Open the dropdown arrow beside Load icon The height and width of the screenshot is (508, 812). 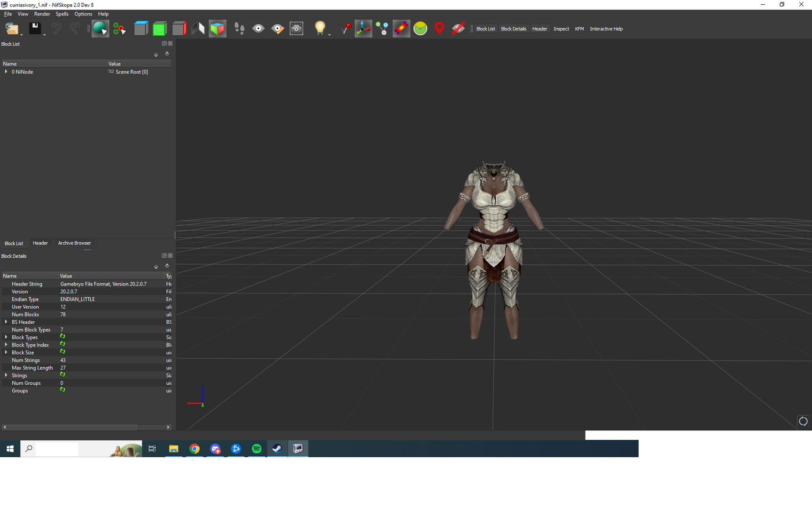point(21,34)
